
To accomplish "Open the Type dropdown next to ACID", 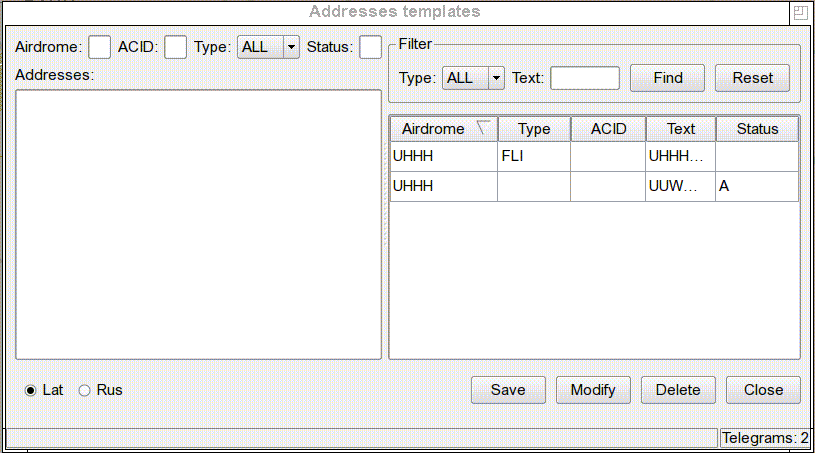I will 268,47.
